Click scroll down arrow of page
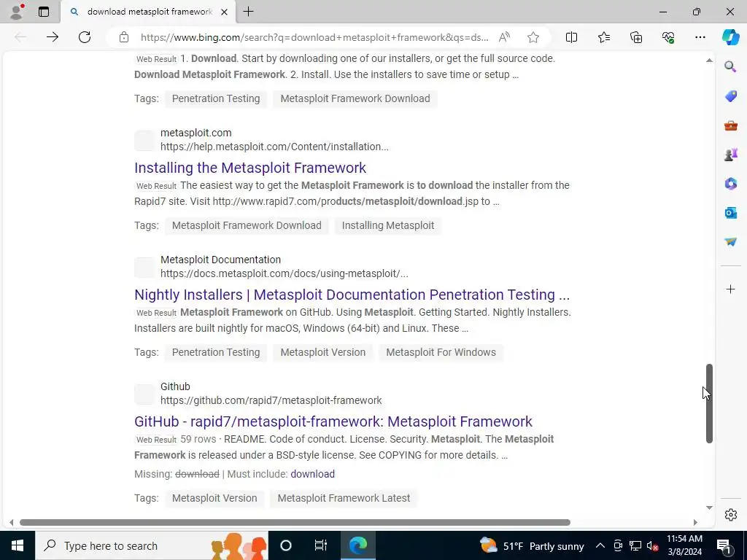 tap(709, 507)
